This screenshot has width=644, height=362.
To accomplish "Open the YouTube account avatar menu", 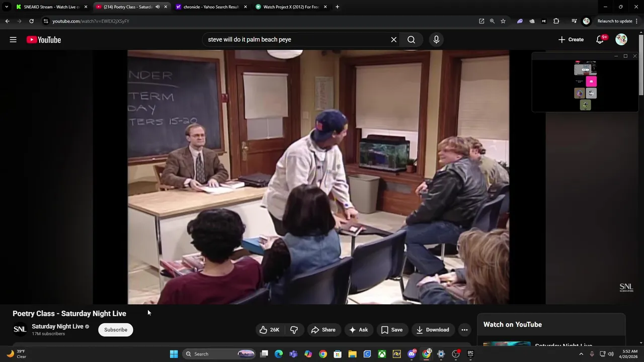I will [x=621, y=40].
